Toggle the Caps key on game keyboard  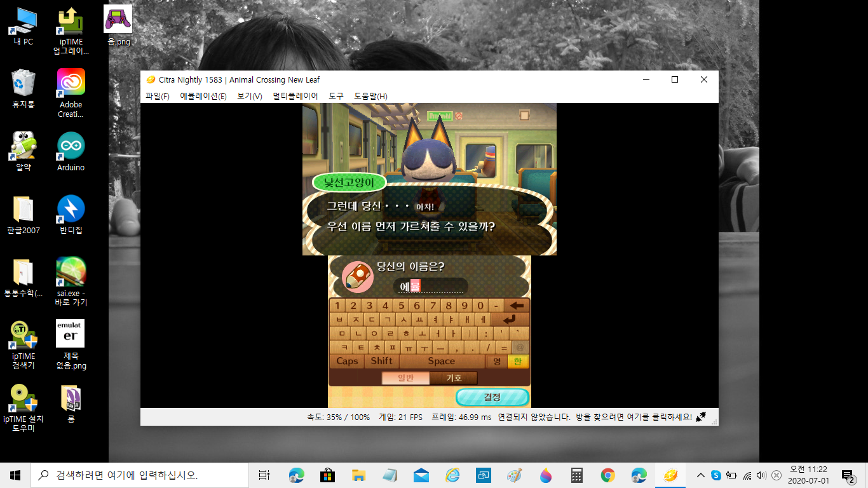[347, 361]
